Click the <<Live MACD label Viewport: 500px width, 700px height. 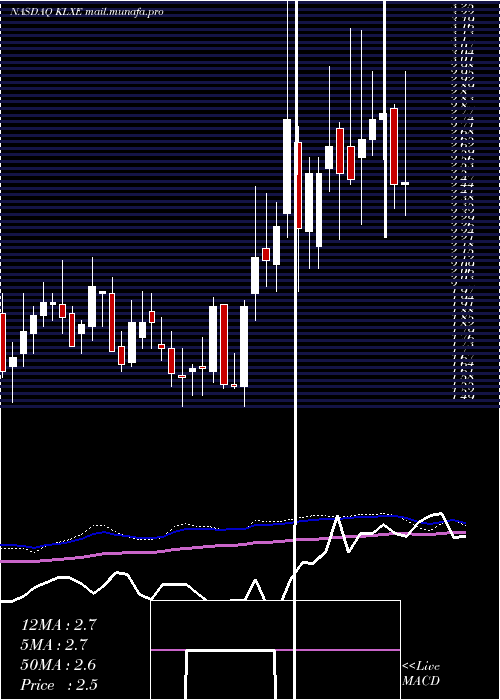pos(421,674)
